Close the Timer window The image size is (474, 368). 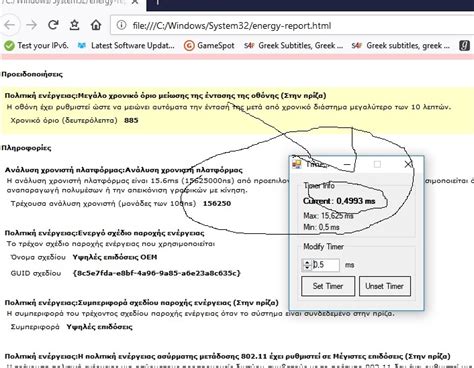[408, 164]
